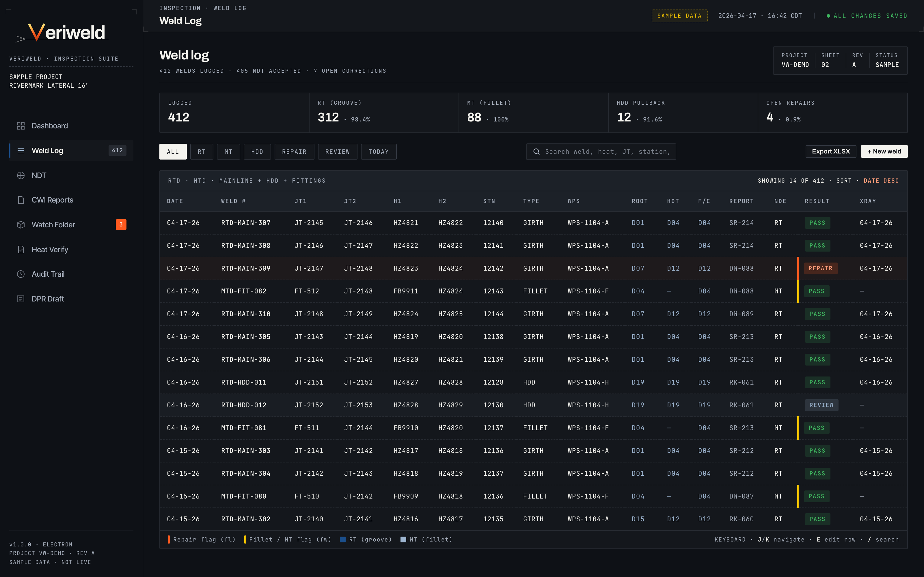Change sort order via DATE DESC

point(881,181)
